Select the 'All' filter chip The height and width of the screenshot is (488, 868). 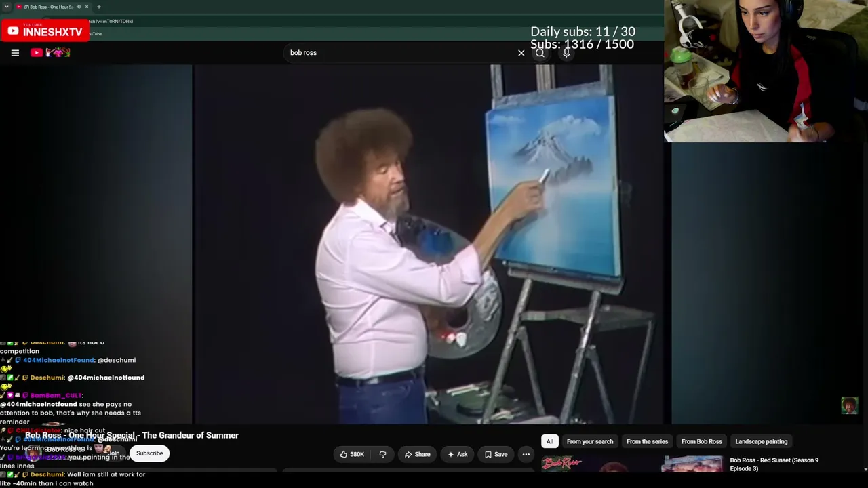pos(550,441)
